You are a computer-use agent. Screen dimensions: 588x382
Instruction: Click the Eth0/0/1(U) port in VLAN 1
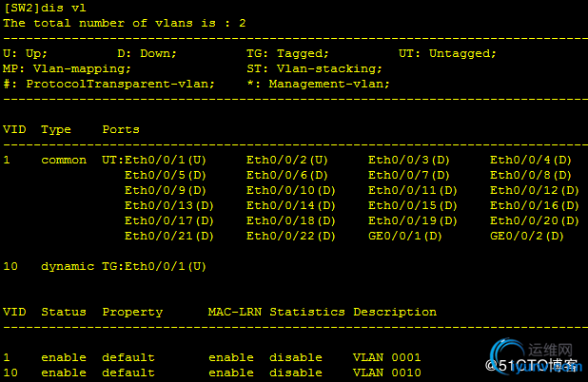click(166, 161)
